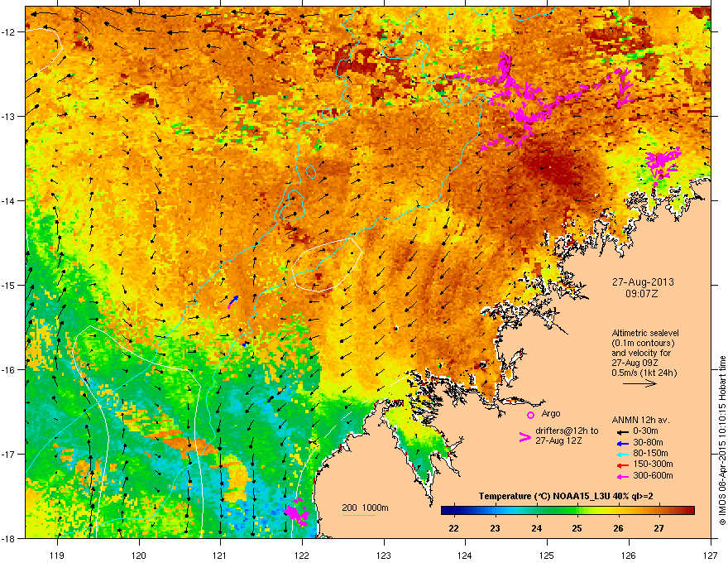Click the '80-150m' depth label
The height and width of the screenshot is (563, 728).
point(650,453)
